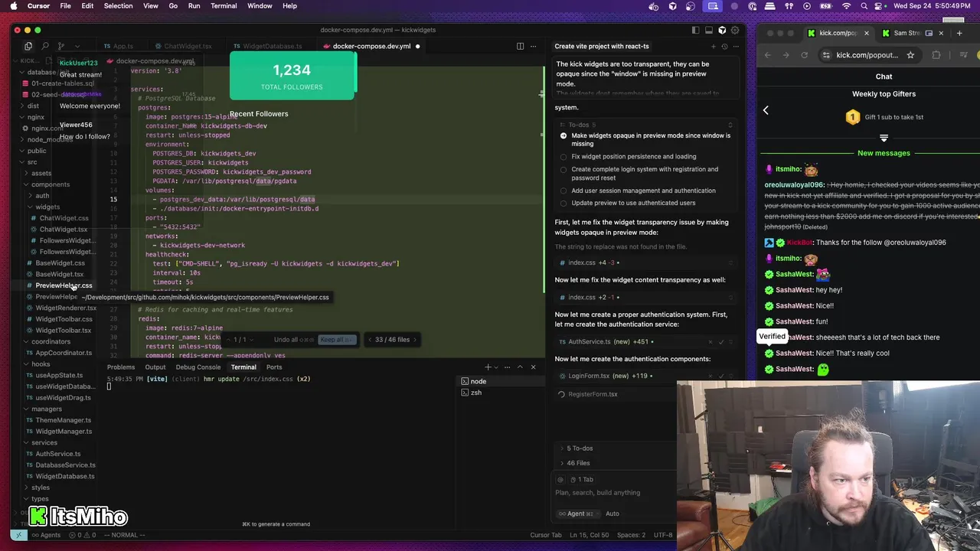The width and height of the screenshot is (980, 551).
Task: Open the Source Control branch icon
Action: tap(61, 46)
